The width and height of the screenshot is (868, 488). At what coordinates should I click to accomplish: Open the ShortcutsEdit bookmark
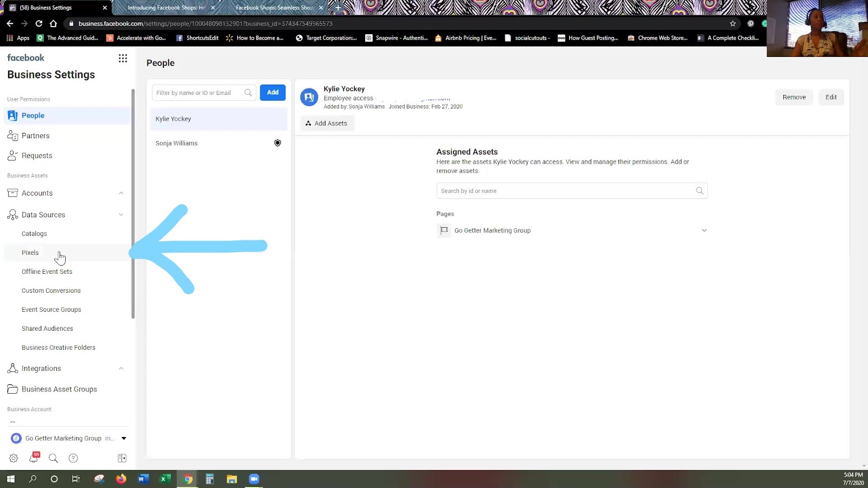click(197, 38)
